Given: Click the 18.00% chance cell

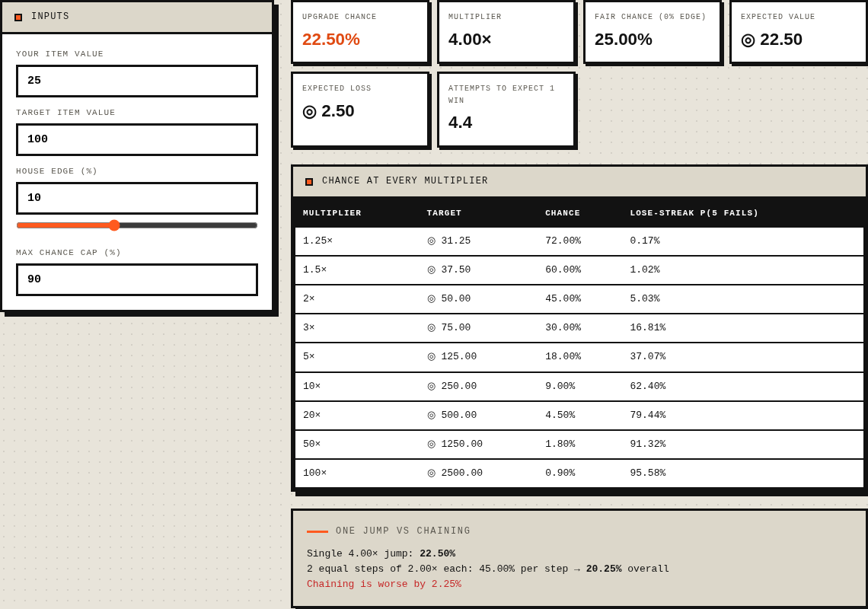Looking at the screenshot, I should (x=563, y=356).
